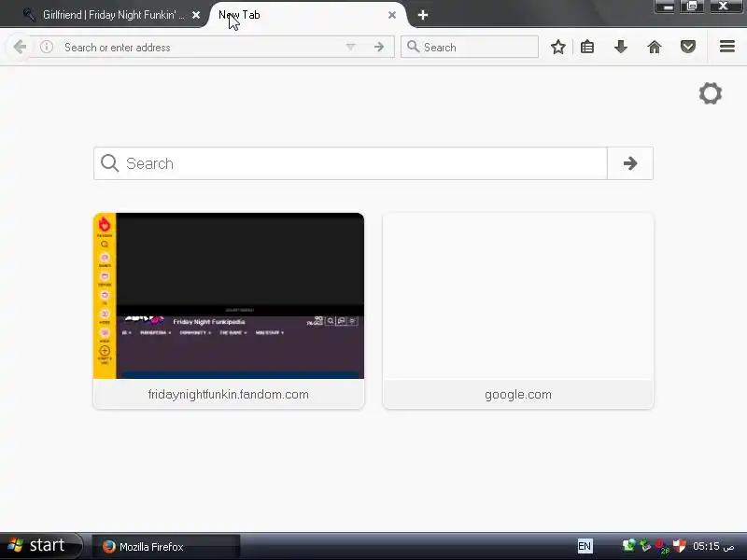This screenshot has width=747, height=560.
Task: Open a new tab with plus button
Action: pyautogui.click(x=423, y=15)
